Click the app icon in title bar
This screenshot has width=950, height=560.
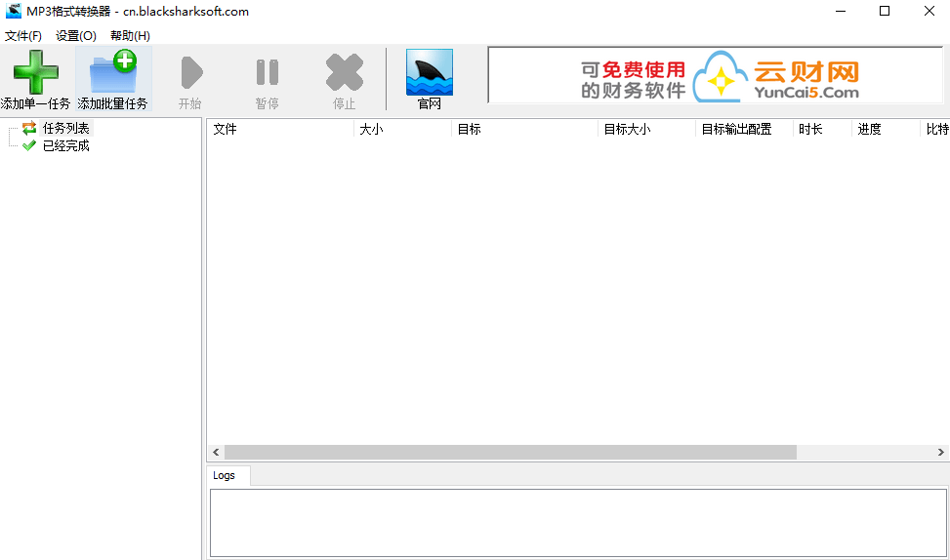14,12
